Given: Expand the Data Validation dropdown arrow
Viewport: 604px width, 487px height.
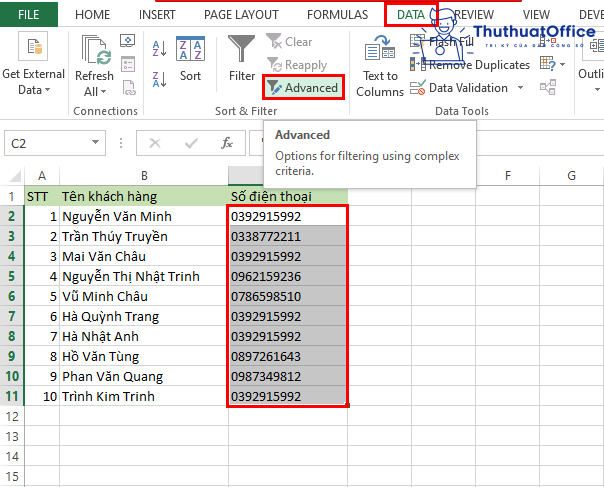Looking at the screenshot, I should coord(520,88).
